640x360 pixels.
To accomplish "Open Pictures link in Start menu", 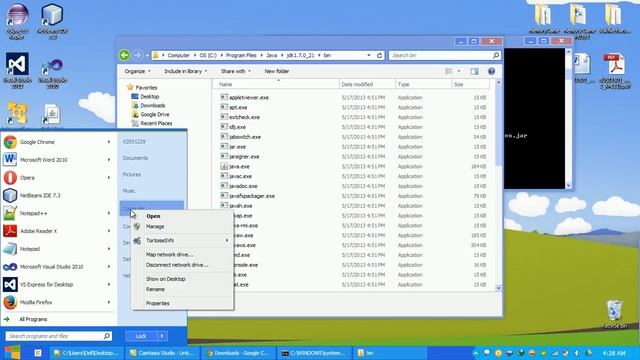I will pos(132,174).
